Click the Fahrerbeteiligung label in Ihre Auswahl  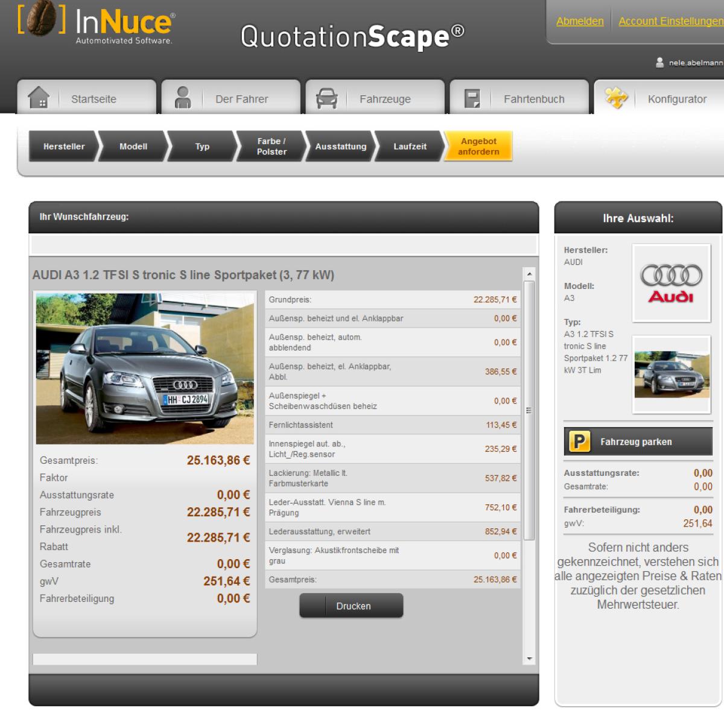coord(602,510)
